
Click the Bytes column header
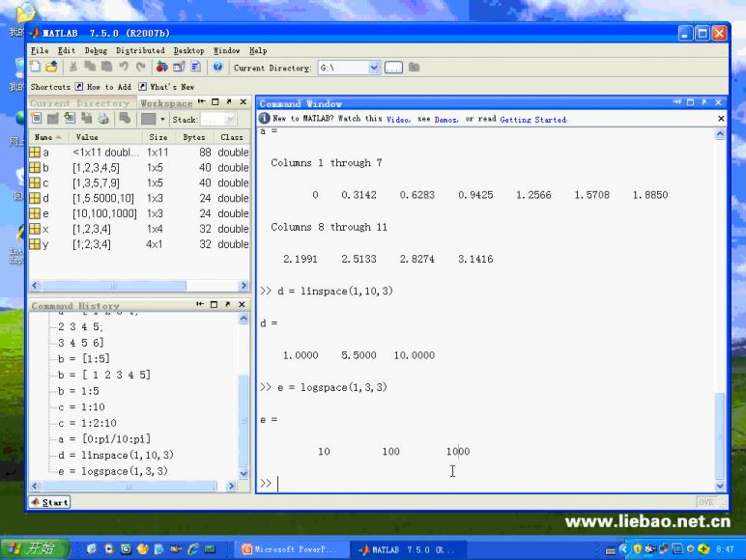(193, 137)
